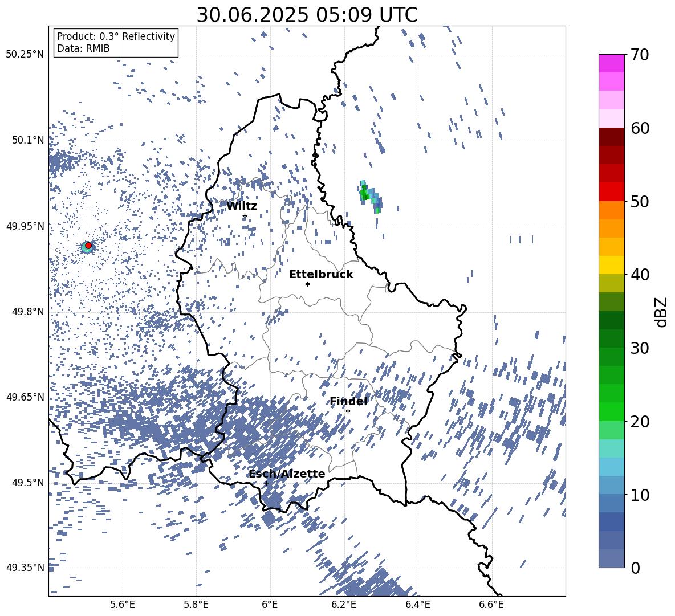Click the Findel station cross marker
The width and height of the screenshot is (675, 616).
pos(348,411)
